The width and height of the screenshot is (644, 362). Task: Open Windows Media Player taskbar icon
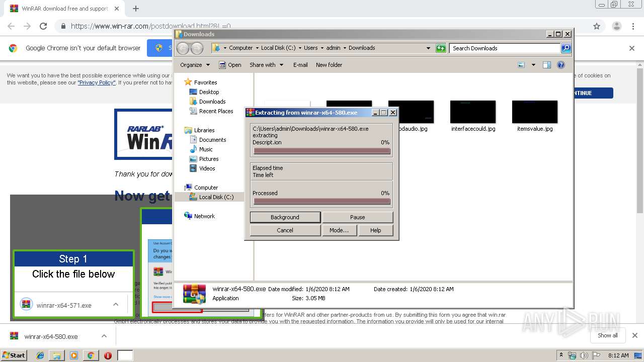coord(74,355)
